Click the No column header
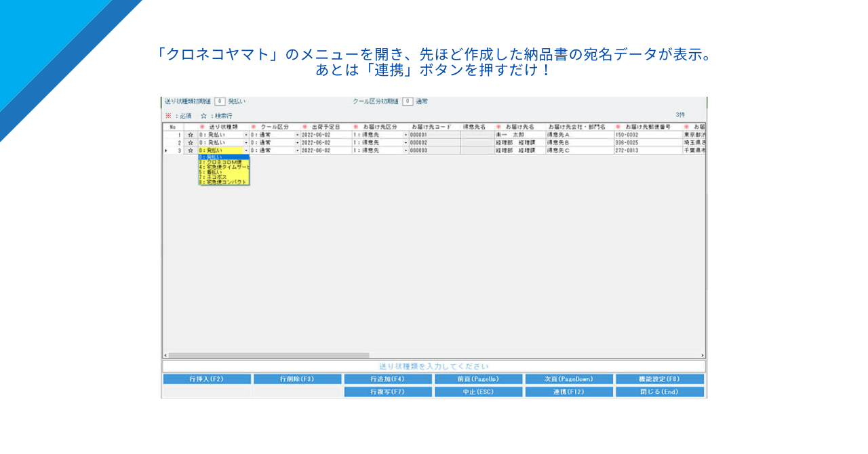Image resolution: width=868 pixels, height=454 pixels. click(x=173, y=127)
